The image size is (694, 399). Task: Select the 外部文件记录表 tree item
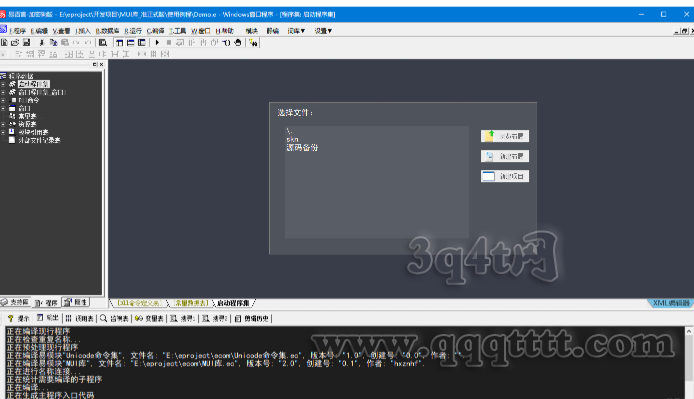coord(39,140)
